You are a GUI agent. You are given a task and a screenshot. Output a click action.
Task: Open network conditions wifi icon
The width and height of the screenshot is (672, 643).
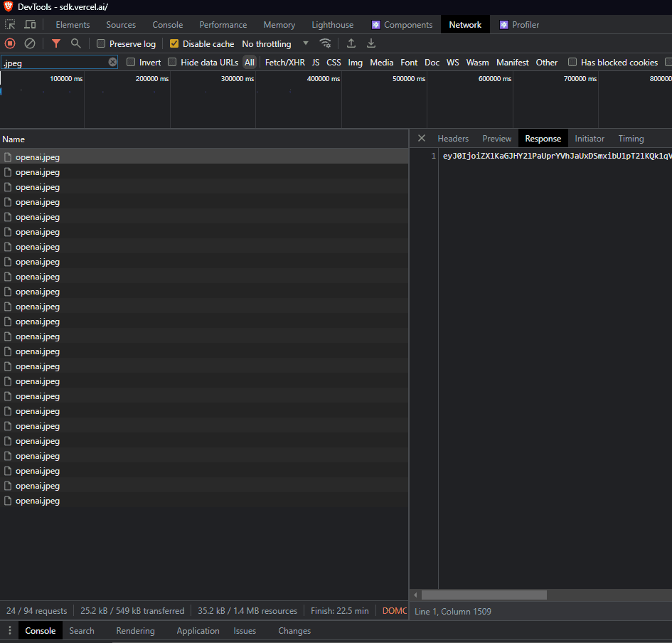[x=325, y=43]
